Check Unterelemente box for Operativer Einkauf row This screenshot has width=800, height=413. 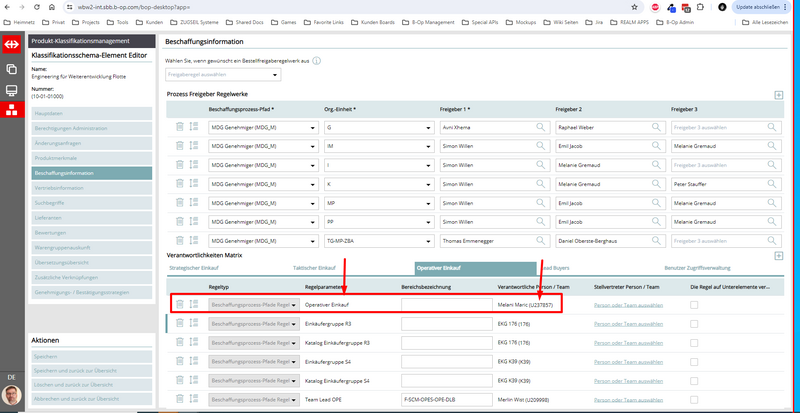pos(695,304)
